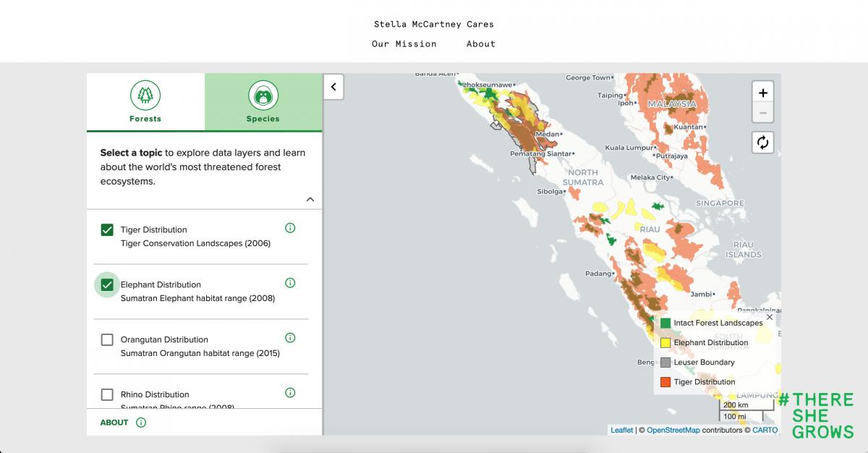Click Sumatran Orangutan habitat range (2015) text
This screenshot has width=868, height=453.
click(x=200, y=353)
